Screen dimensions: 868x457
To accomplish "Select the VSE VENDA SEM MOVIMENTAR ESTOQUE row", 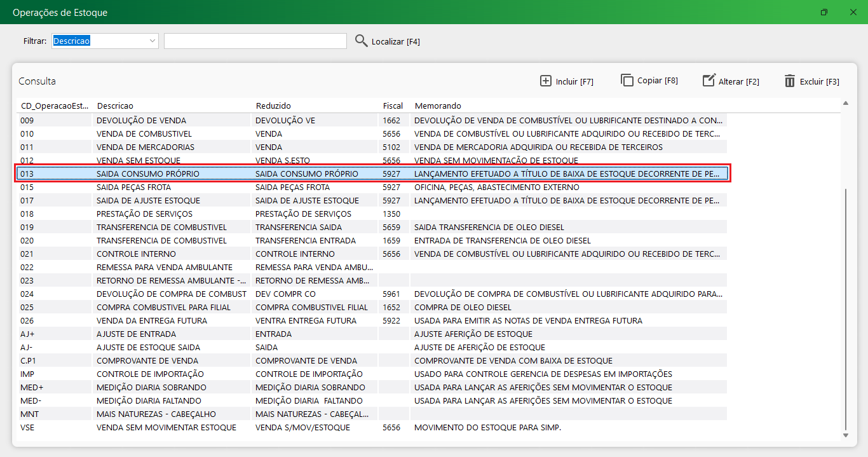I will (x=166, y=428).
